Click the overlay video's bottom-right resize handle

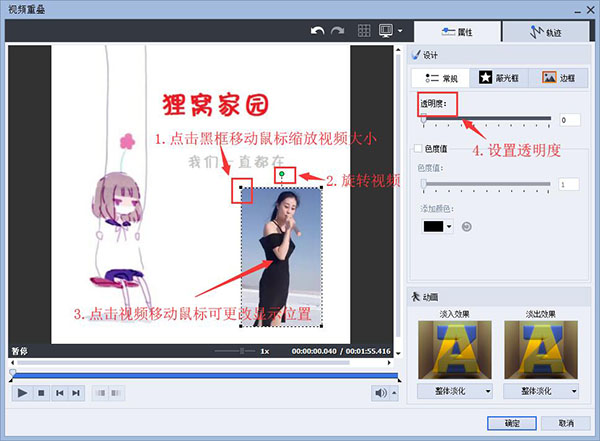pyautogui.click(x=321, y=326)
